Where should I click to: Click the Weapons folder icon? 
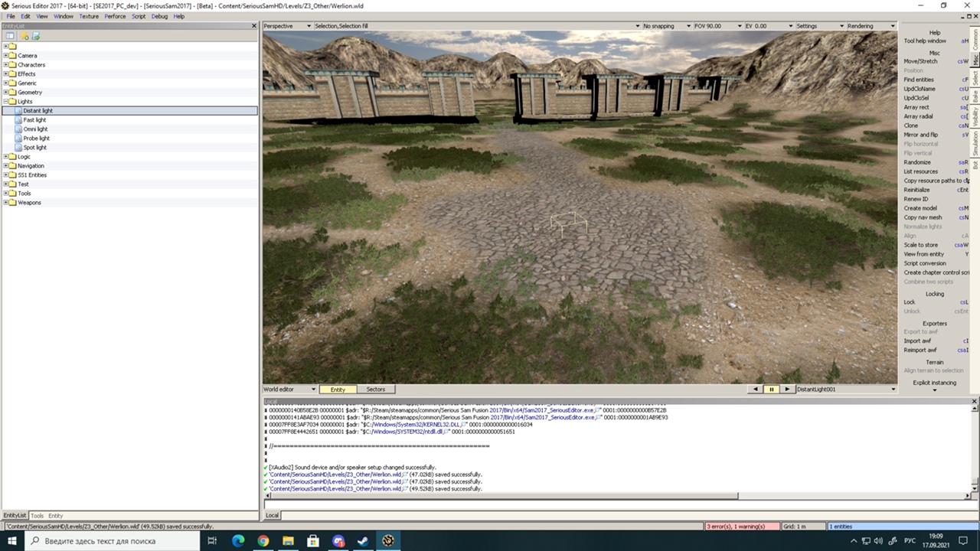pyautogui.click(x=12, y=203)
